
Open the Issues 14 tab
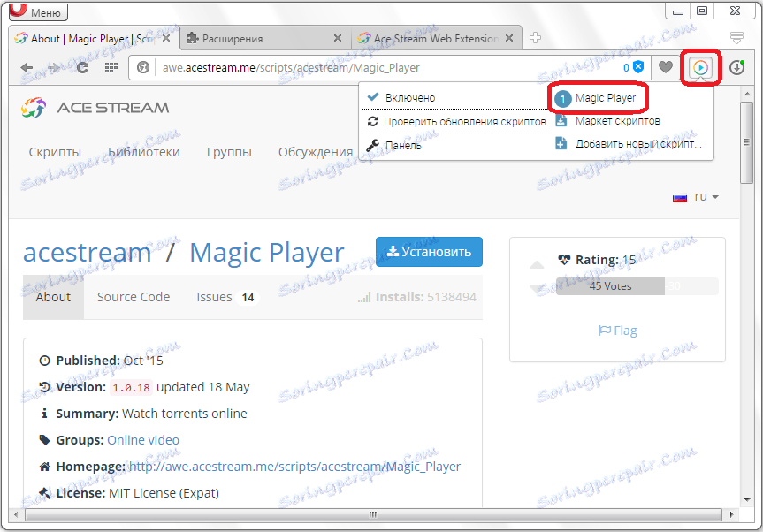227,297
